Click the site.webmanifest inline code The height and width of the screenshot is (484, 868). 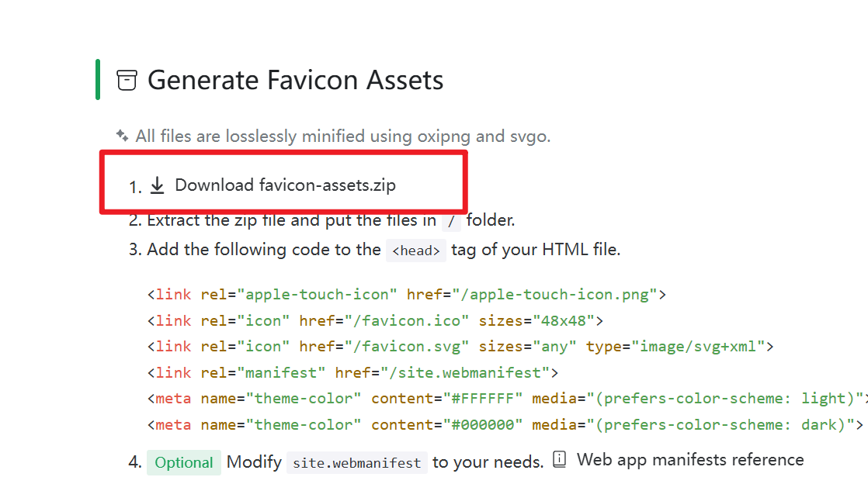[x=357, y=463]
